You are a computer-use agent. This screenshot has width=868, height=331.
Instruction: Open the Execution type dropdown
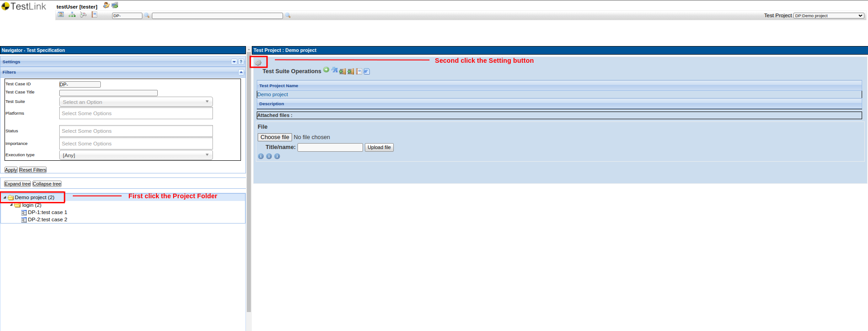point(136,155)
